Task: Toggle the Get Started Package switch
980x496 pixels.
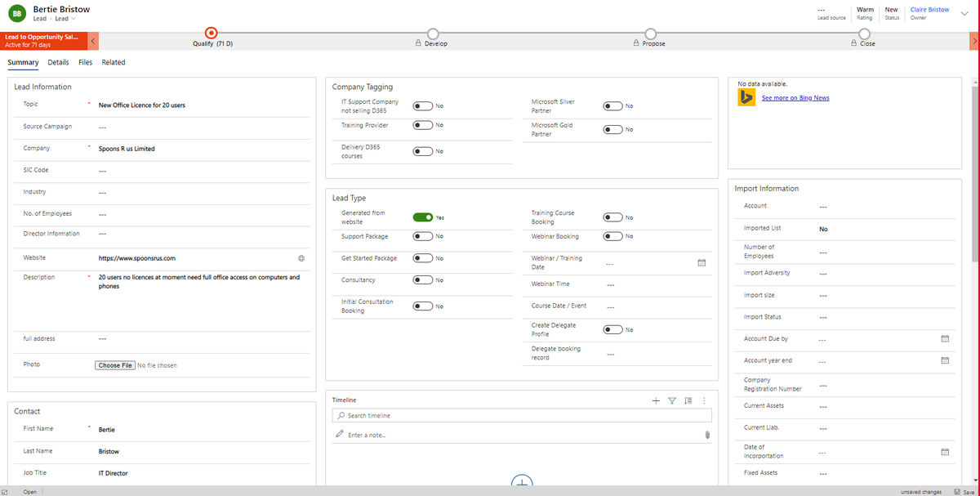Action: tap(422, 258)
